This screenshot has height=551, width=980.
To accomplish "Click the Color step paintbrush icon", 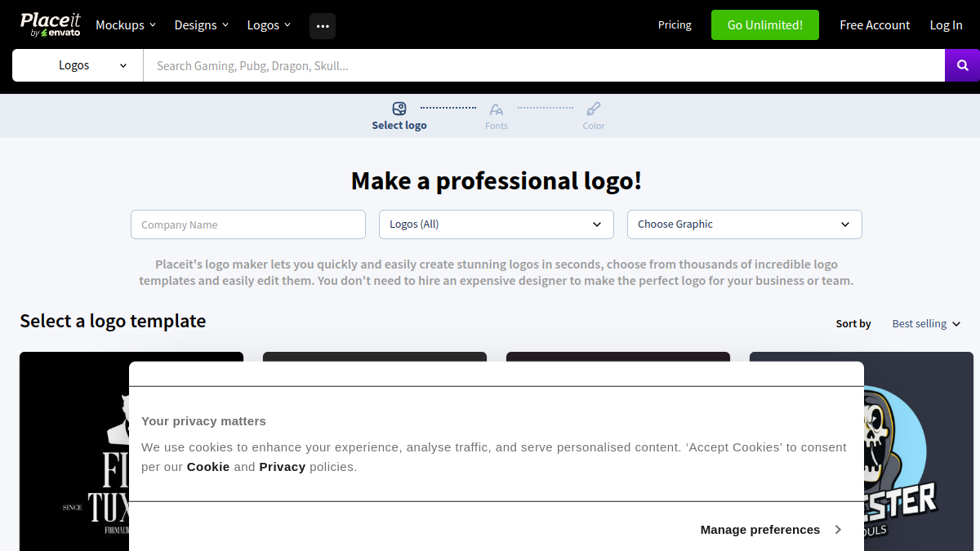I will point(594,109).
